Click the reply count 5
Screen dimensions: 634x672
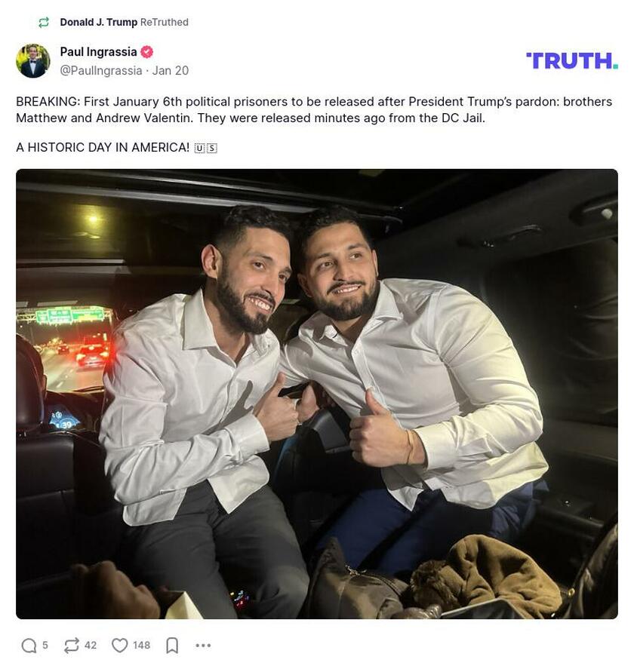(x=45, y=645)
